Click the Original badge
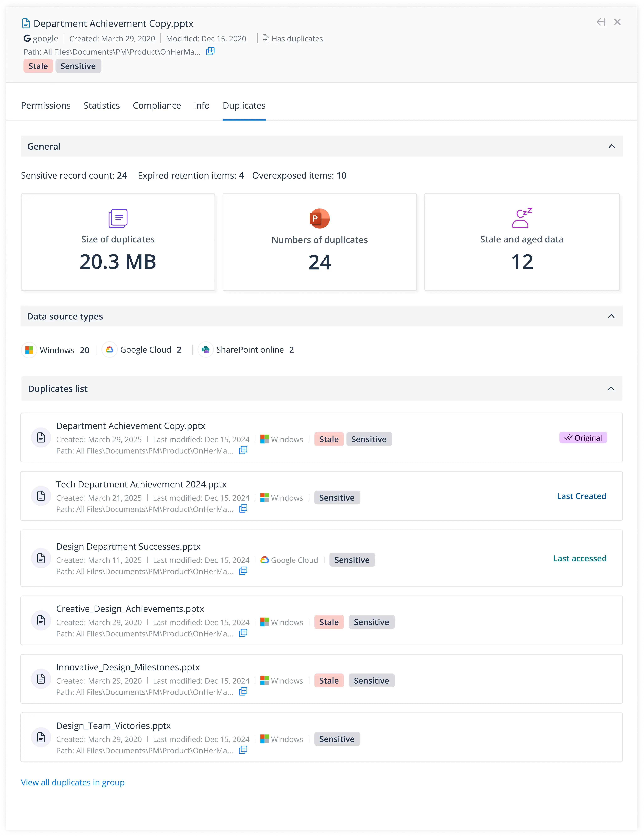This screenshot has width=644, height=836. pos(583,437)
